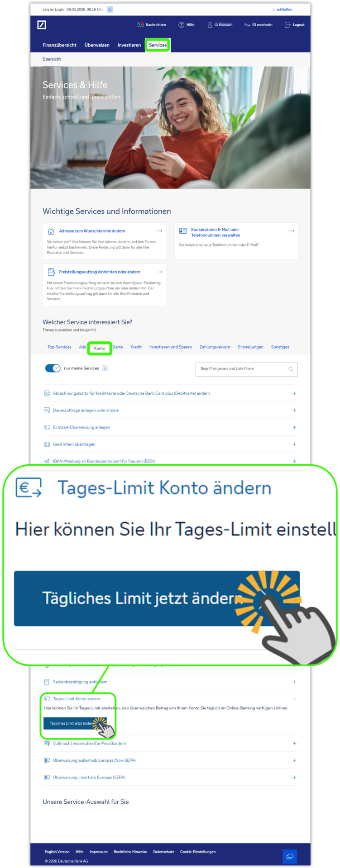Open Adresse zum Wunschtermin ändern link
The width and height of the screenshot is (340, 868).
point(92,231)
